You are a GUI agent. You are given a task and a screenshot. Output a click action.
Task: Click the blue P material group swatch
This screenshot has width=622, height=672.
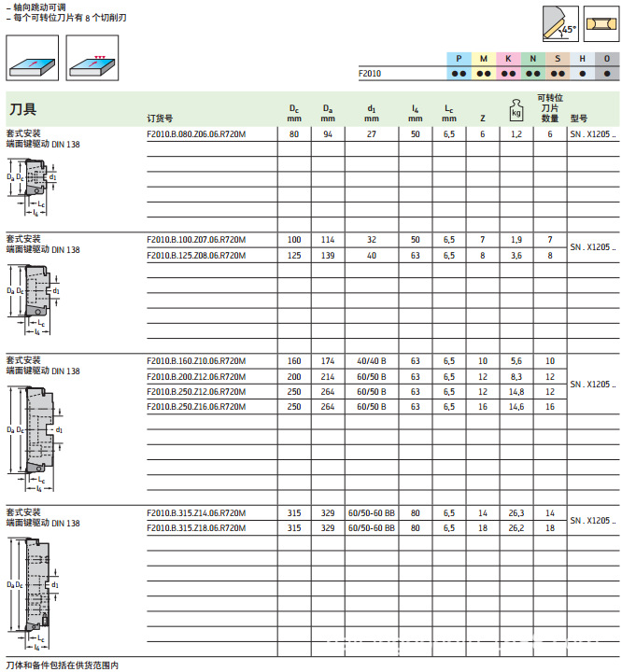(x=459, y=59)
